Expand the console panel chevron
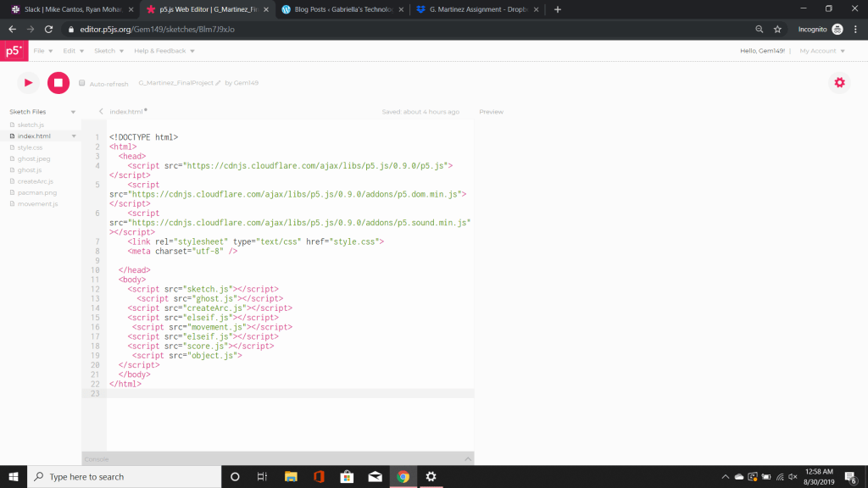This screenshot has width=868, height=488. click(467, 458)
